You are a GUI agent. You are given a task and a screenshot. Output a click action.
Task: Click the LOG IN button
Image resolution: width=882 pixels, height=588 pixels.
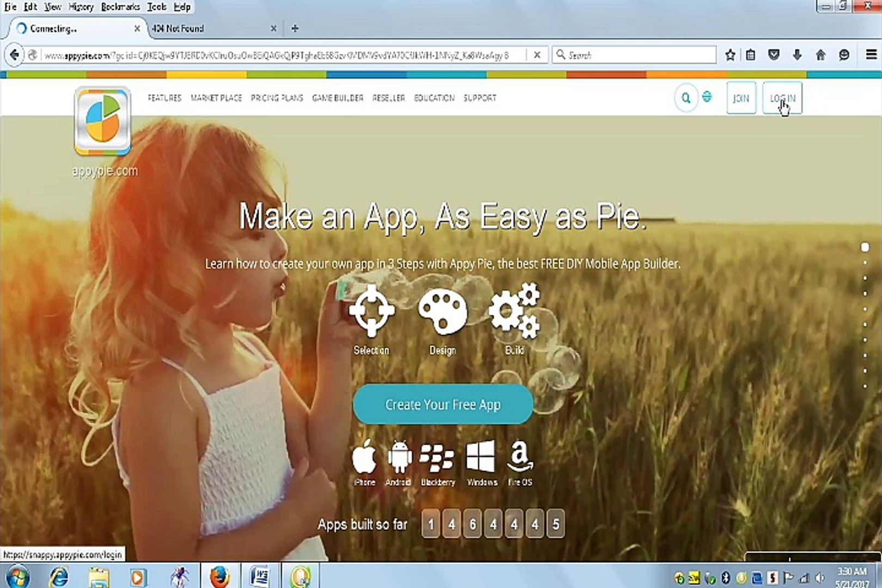(x=782, y=98)
